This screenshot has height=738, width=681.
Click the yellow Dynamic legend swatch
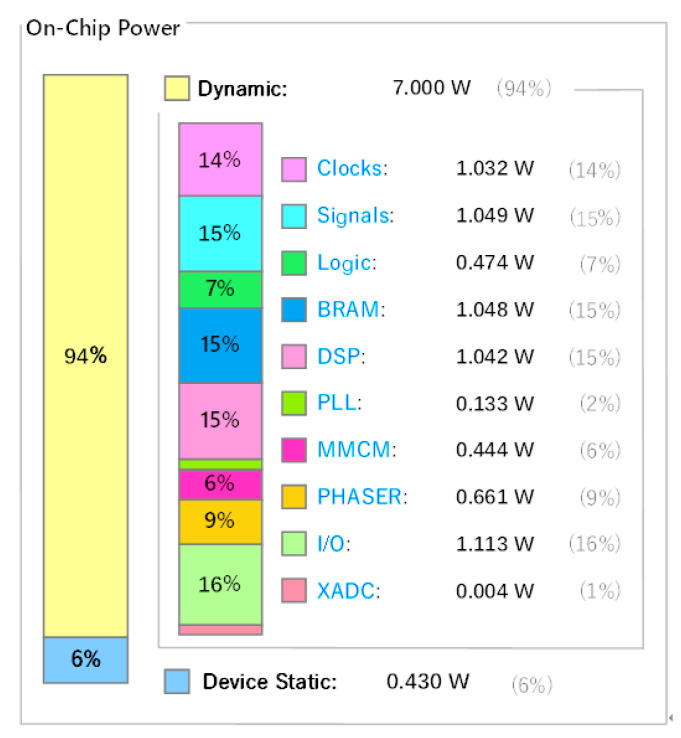[177, 88]
